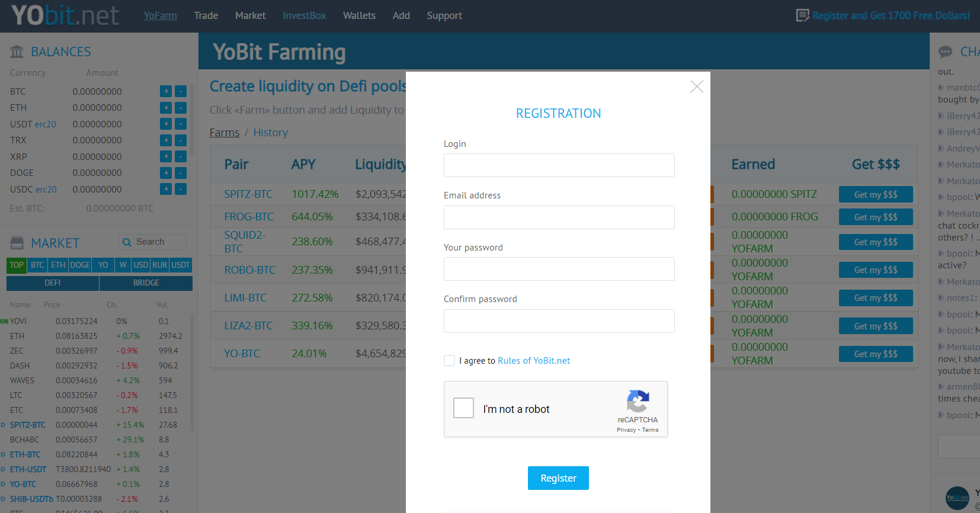Click the market Search box
980x513 pixels.
click(x=153, y=242)
